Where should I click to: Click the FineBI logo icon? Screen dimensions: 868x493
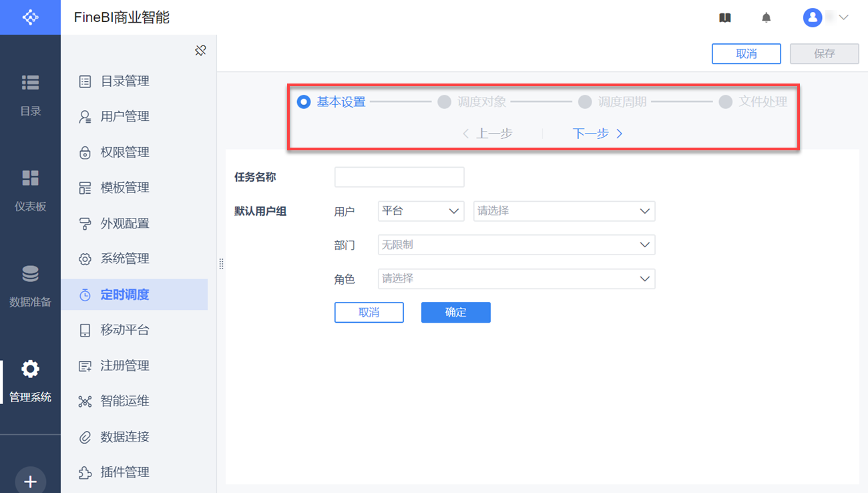(x=30, y=17)
